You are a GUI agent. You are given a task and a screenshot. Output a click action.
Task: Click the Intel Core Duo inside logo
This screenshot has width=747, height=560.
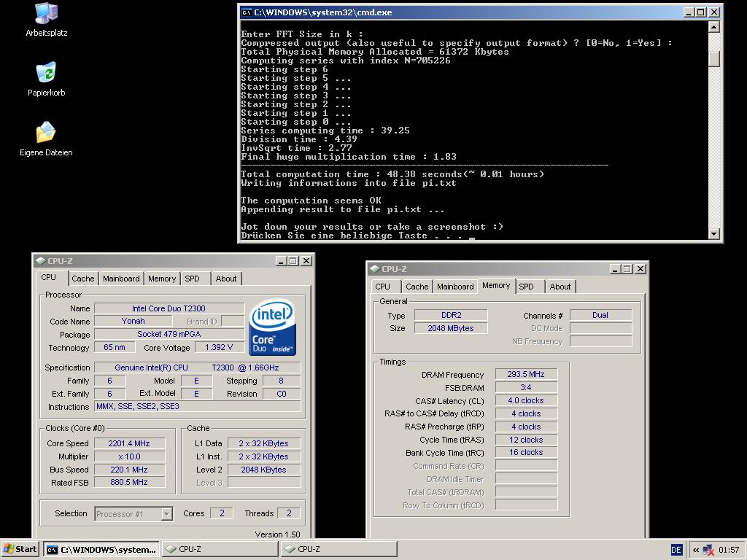tap(273, 327)
